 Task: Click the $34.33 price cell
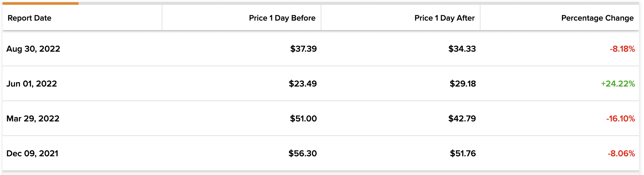[x=462, y=49]
